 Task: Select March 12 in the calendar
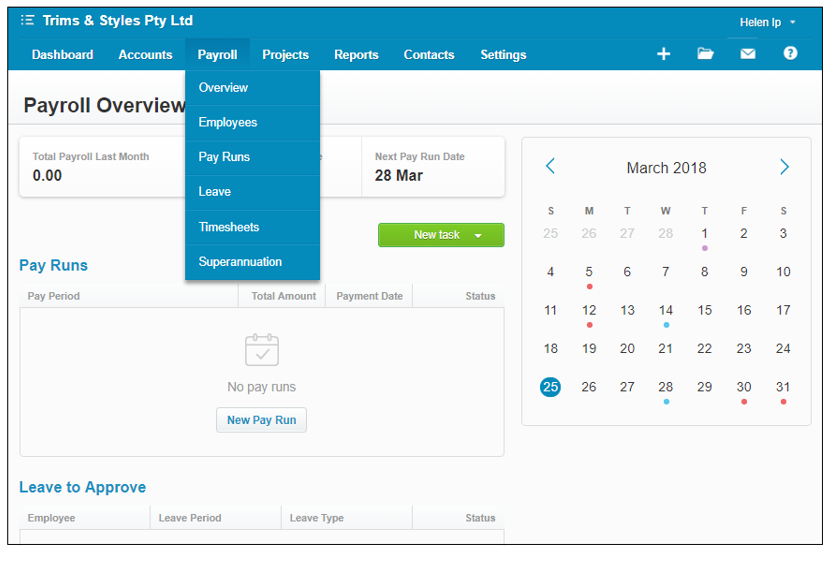point(589,310)
